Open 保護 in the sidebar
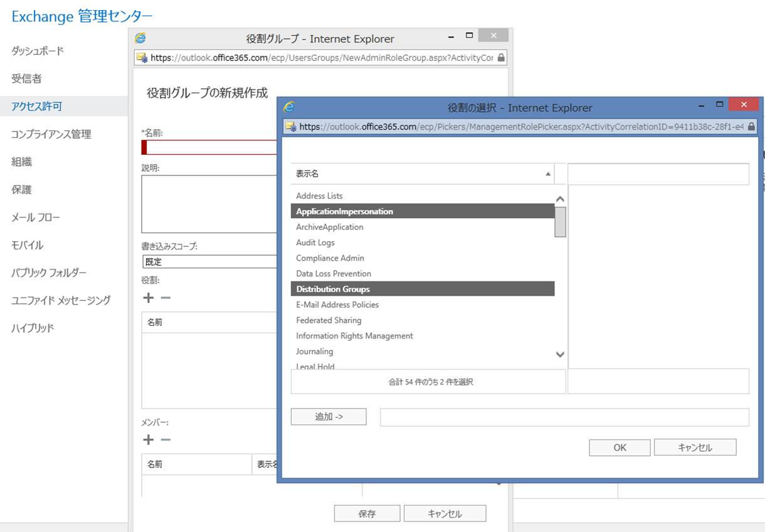Screen dimensions: 765x532 pos(21,189)
